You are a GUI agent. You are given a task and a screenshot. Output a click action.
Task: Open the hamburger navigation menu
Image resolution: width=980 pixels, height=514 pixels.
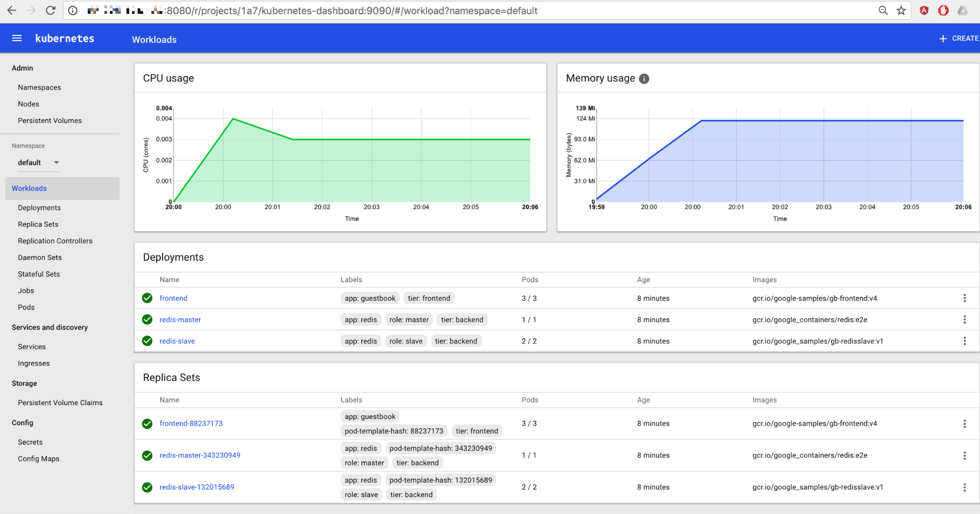pos(17,38)
